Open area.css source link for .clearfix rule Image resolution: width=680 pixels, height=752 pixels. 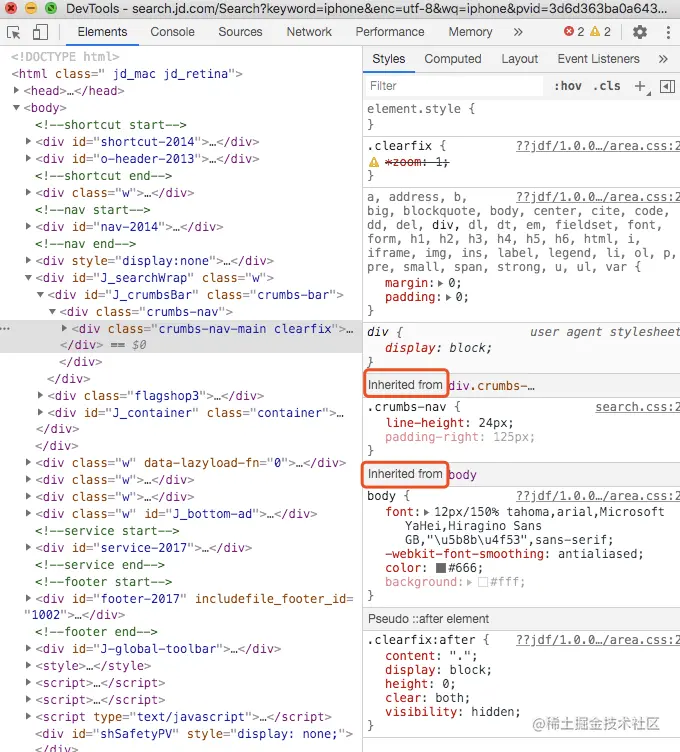pos(598,146)
